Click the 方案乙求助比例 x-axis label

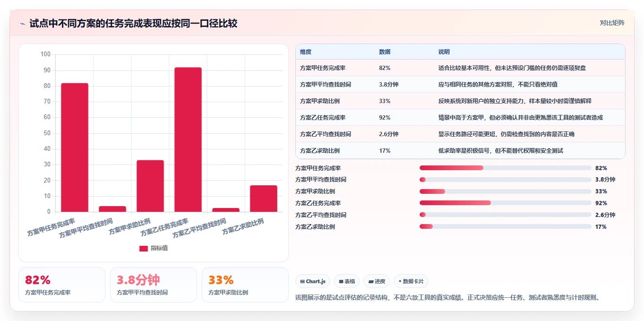click(x=243, y=226)
